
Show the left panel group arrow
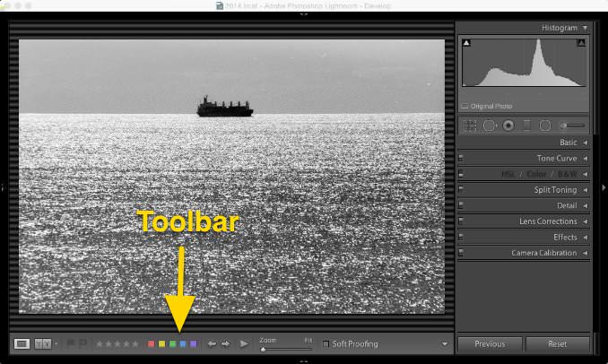(x=3, y=188)
